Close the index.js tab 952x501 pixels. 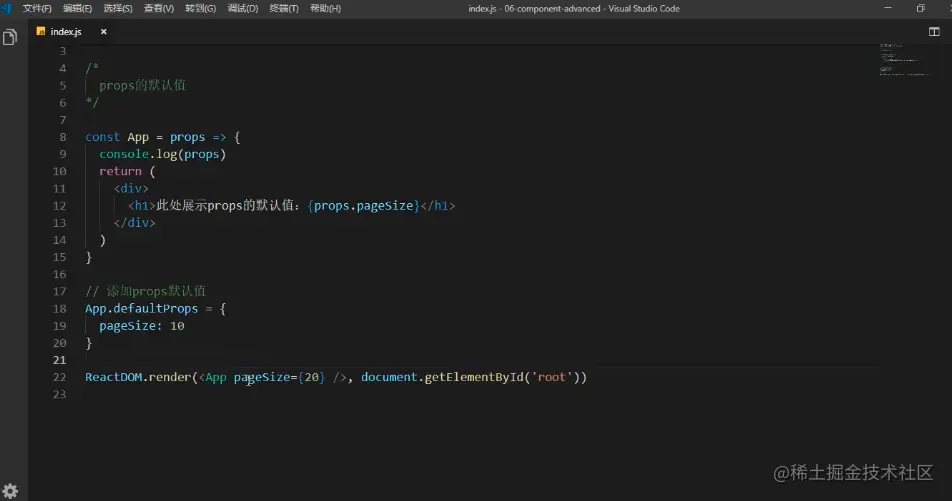[x=104, y=32]
